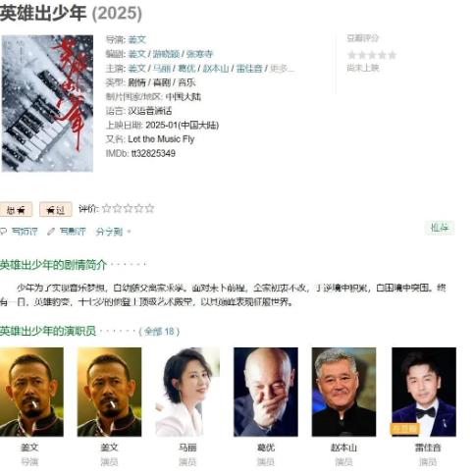Open the 分享到 share dropdown
Image resolution: width=474 pixels, height=476 pixels.
click(x=113, y=232)
